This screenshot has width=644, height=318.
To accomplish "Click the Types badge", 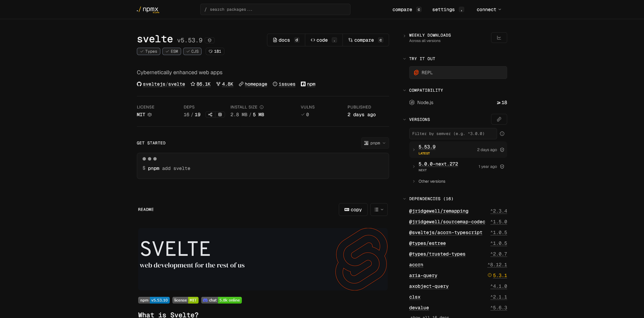I will tap(149, 51).
